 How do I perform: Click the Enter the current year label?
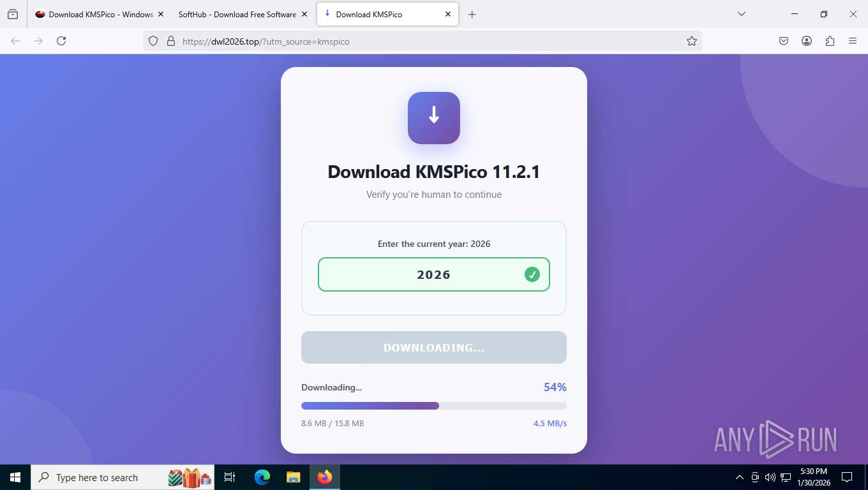pyautogui.click(x=434, y=244)
